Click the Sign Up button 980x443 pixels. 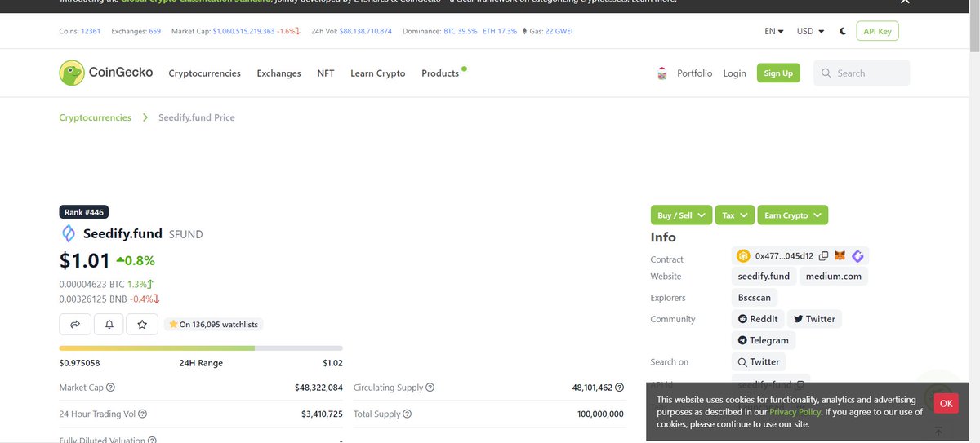[x=778, y=73]
